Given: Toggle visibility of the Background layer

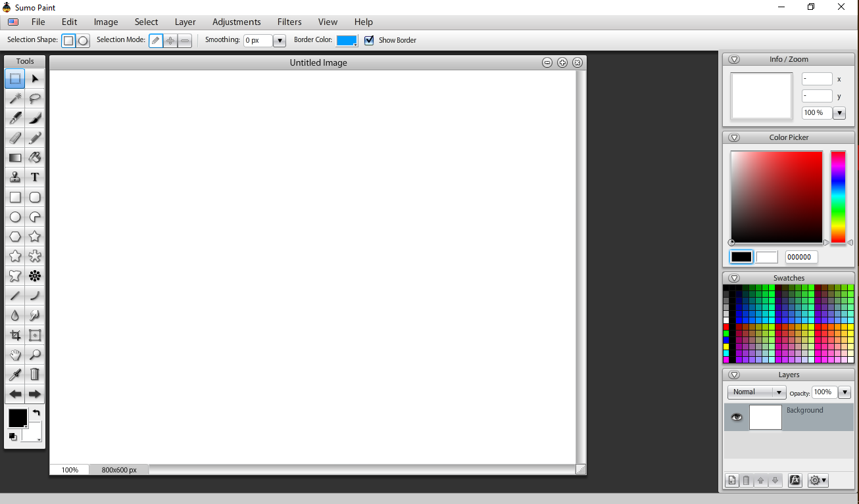Looking at the screenshot, I should (x=736, y=417).
